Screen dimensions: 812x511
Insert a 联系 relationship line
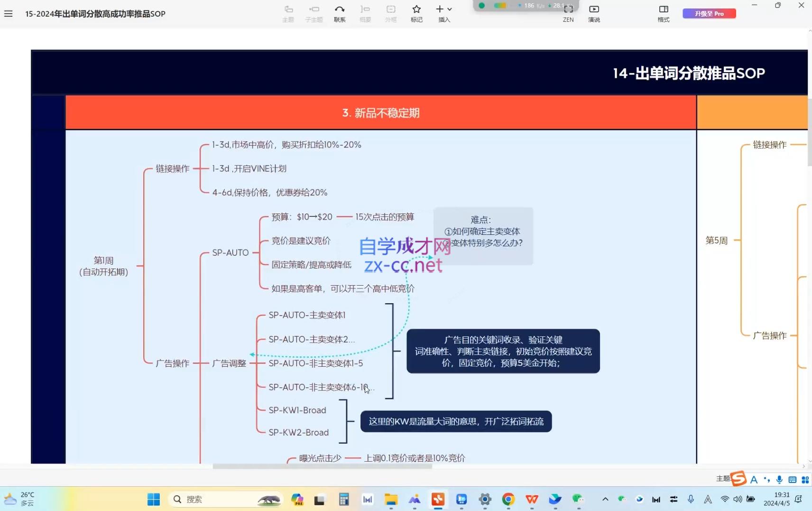click(x=339, y=13)
